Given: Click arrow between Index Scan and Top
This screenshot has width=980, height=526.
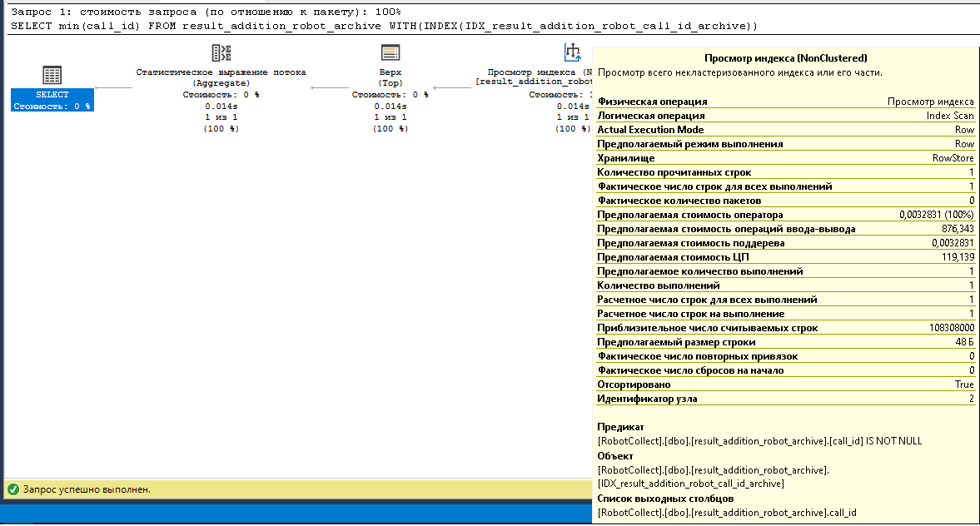Looking at the screenshot, I should (x=453, y=87).
